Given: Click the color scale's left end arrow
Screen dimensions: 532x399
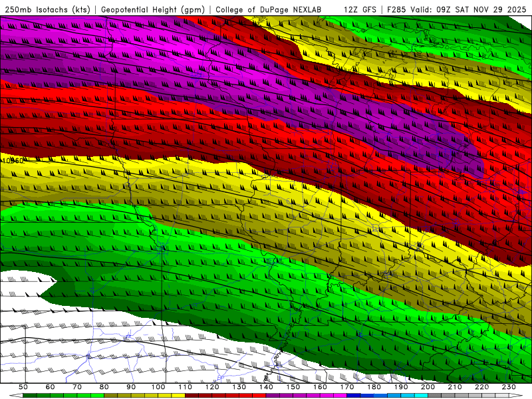Looking at the screenshot, I should 16,395.
